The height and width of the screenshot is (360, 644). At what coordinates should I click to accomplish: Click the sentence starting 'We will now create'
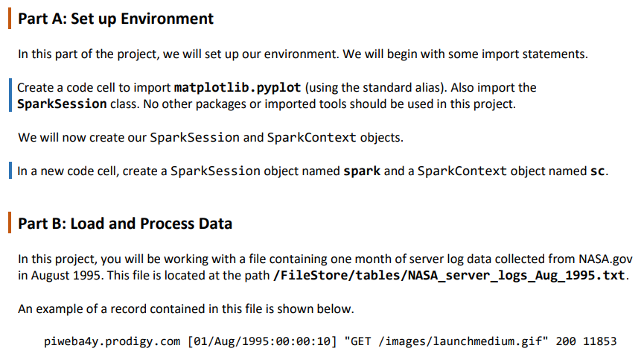point(211,137)
